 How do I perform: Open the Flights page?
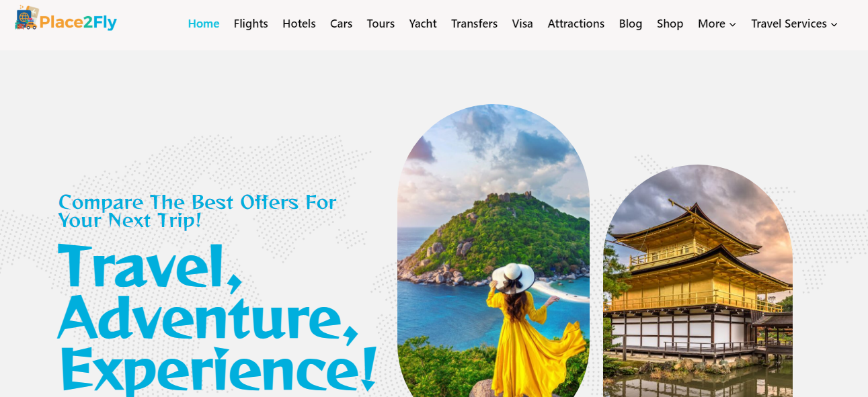[x=251, y=24]
